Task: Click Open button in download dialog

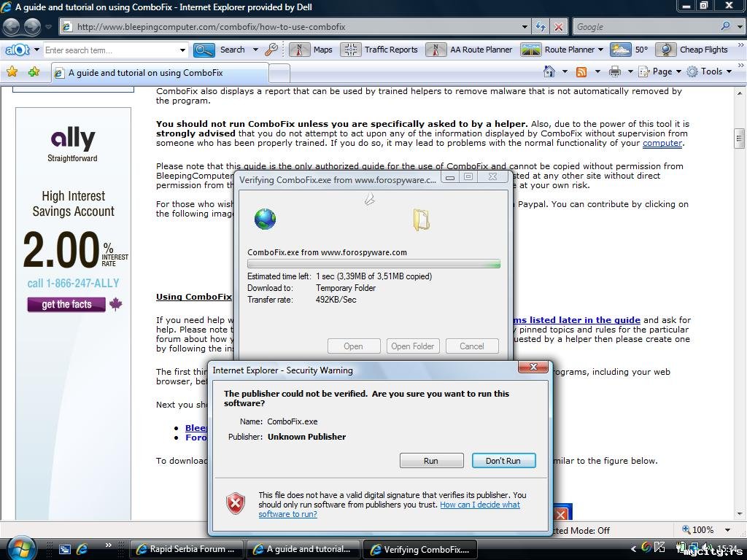Action: pyautogui.click(x=354, y=346)
